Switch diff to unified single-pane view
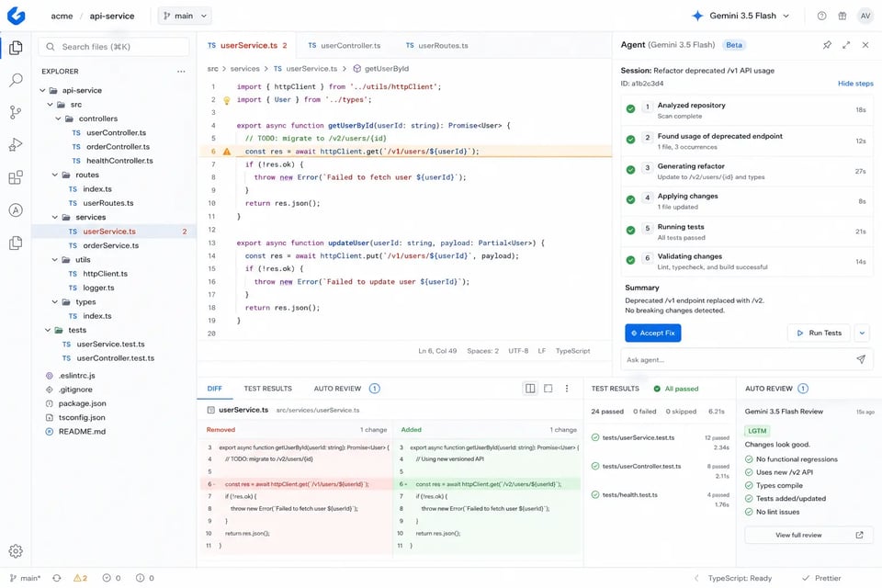The width and height of the screenshot is (882, 588). [548, 389]
